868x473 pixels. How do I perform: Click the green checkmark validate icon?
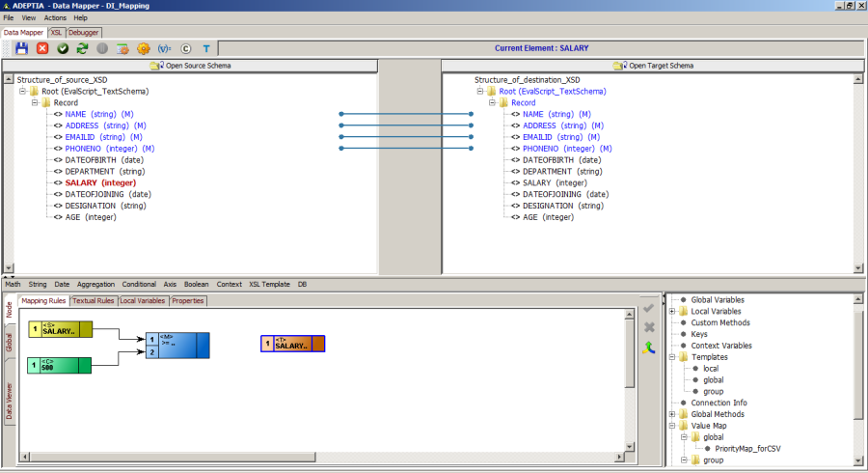point(63,48)
